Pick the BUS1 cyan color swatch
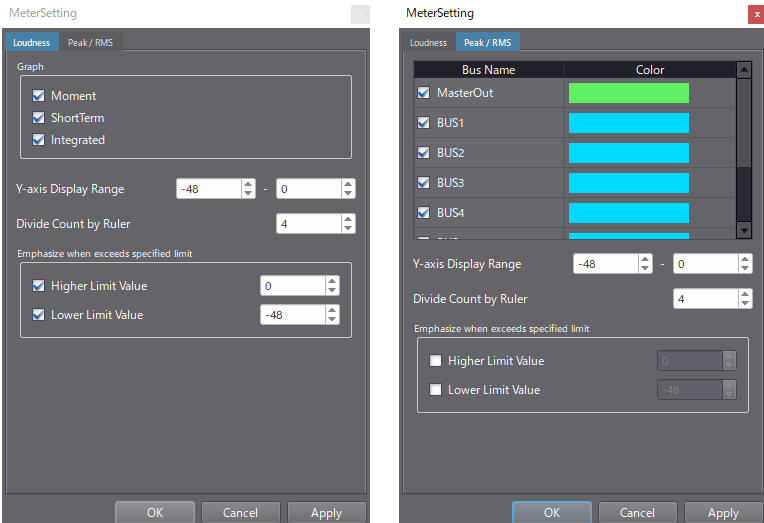The width and height of the screenshot is (764, 523). pyautogui.click(x=629, y=123)
